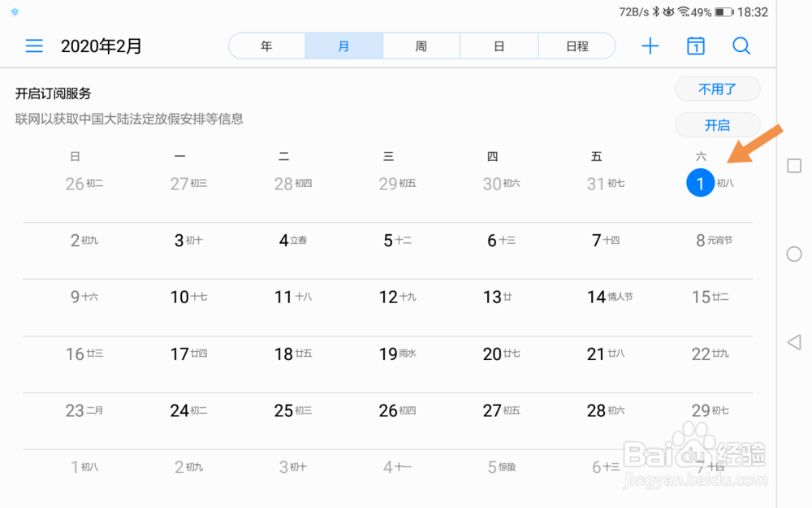Image resolution: width=812 pixels, height=508 pixels.
Task: Select February 19 雨水 date
Action: 397,354
